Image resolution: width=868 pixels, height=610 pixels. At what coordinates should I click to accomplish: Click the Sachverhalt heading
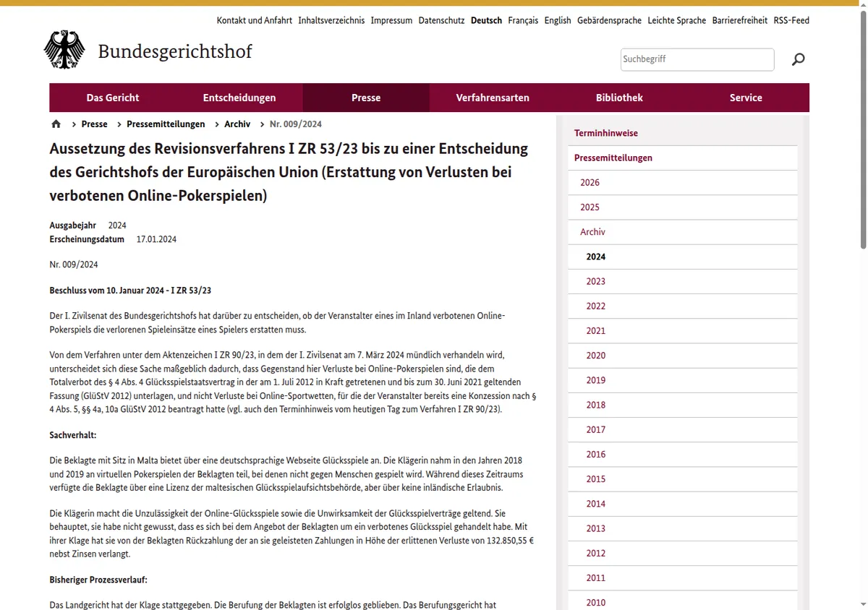click(x=72, y=435)
